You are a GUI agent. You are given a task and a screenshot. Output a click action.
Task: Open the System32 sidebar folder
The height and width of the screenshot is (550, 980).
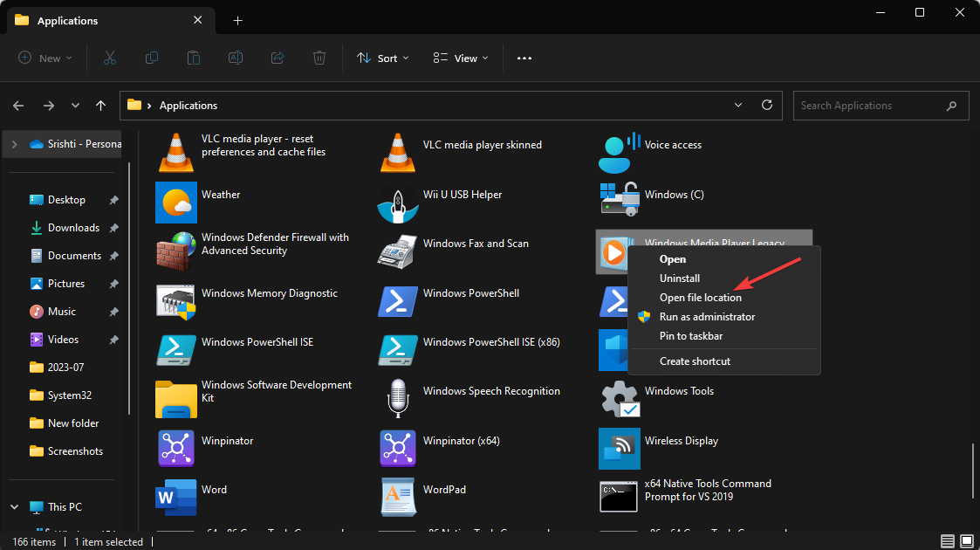[69, 395]
